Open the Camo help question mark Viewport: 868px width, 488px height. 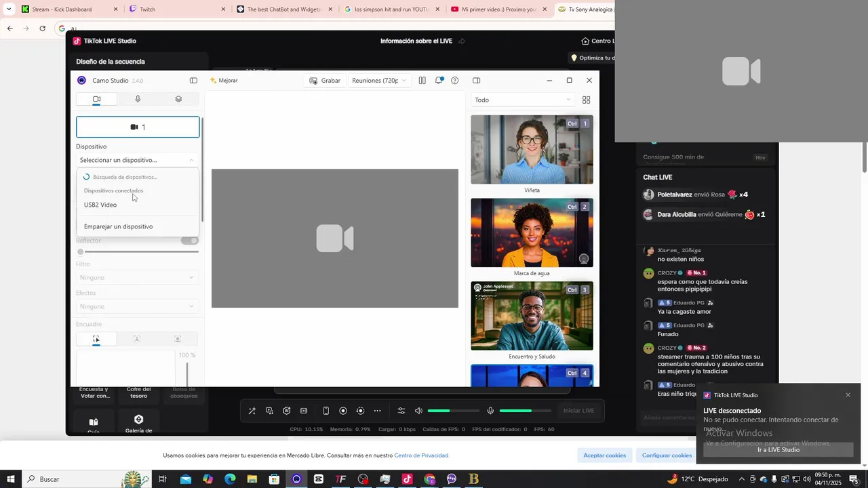(455, 81)
